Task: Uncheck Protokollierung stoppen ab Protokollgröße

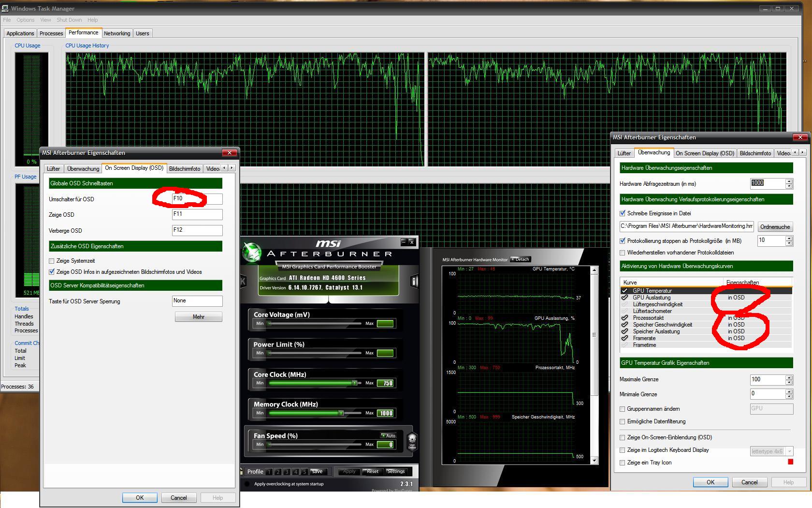Action: click(x=623, y=240)
